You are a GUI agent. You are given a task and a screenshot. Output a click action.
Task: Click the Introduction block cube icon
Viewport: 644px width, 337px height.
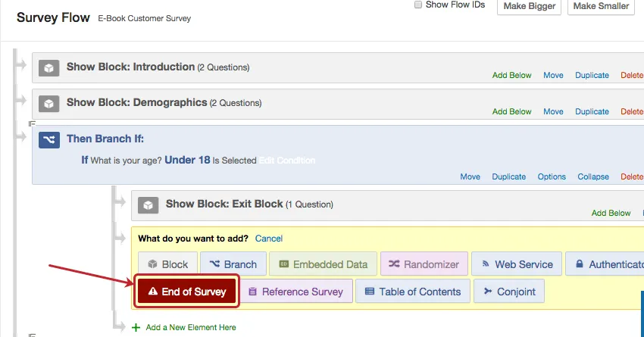point(49,68)
